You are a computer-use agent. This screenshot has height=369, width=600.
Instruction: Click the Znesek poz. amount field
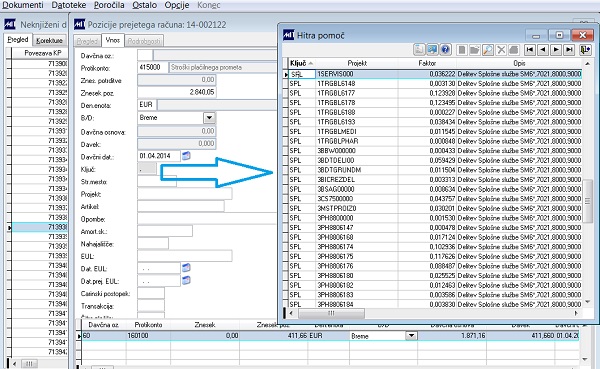point(177,92)
